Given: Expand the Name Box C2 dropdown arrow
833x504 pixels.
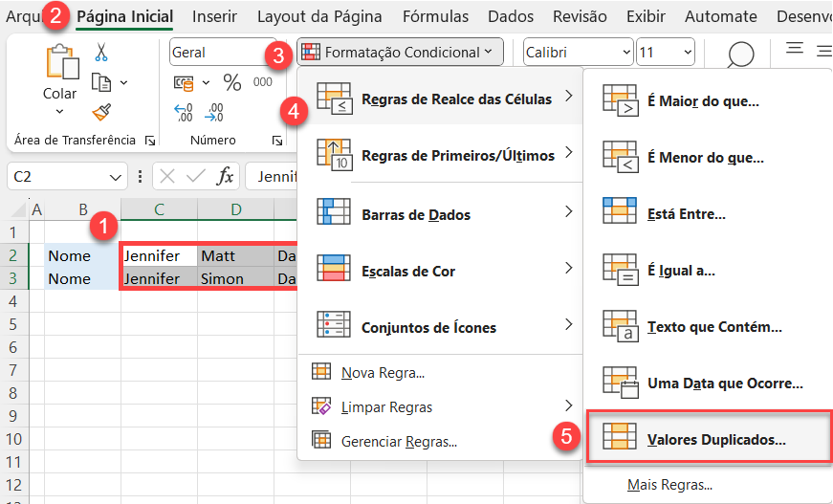Looking at the screenshot, I should point(116,177).
